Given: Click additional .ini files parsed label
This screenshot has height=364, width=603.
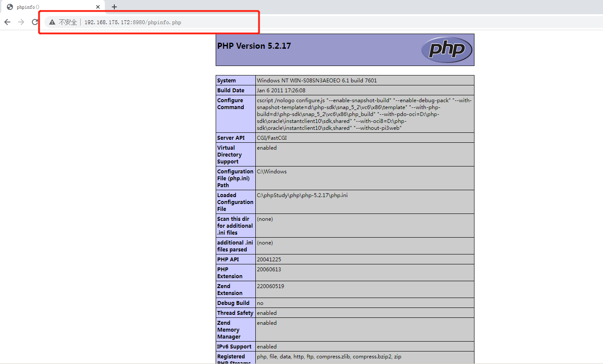Looking at the screenshot, I should [x=235, y=246].
